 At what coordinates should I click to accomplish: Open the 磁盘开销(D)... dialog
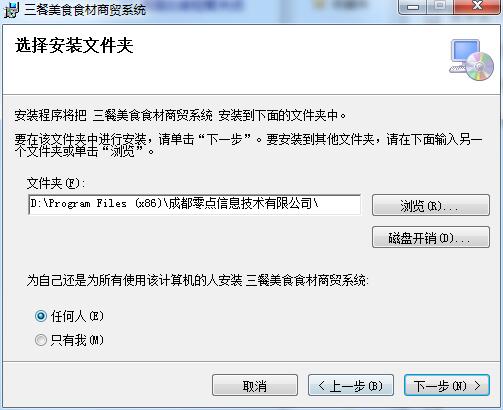coord(431,237)
